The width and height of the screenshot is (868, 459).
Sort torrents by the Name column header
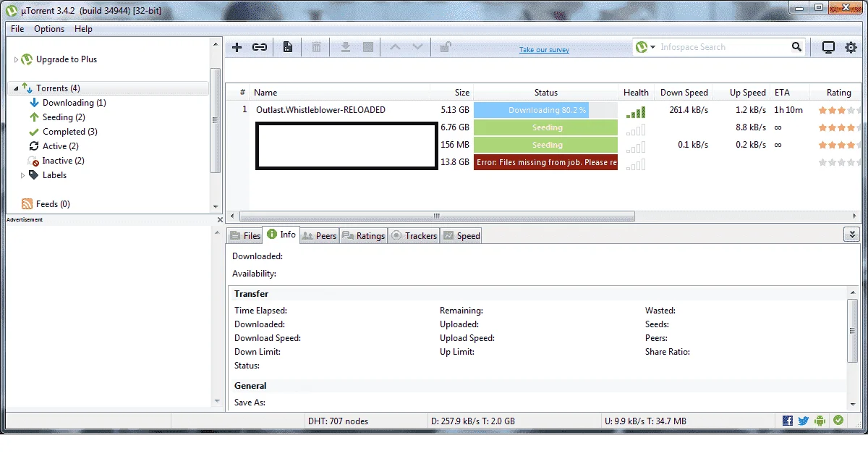click(340, 93)
